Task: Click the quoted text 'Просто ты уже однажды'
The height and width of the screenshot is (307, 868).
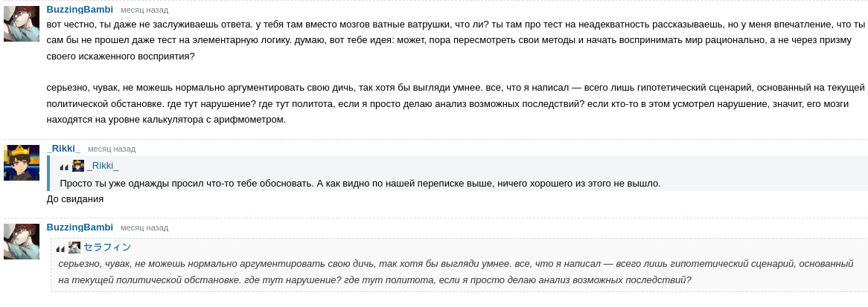Action: pyautogui.click(x=360, y=183)
